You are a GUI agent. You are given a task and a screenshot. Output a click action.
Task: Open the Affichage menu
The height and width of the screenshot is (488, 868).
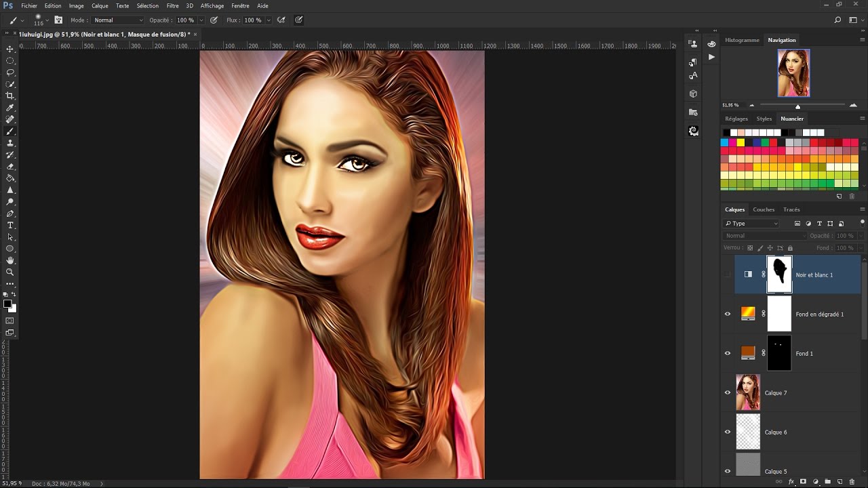212,5
